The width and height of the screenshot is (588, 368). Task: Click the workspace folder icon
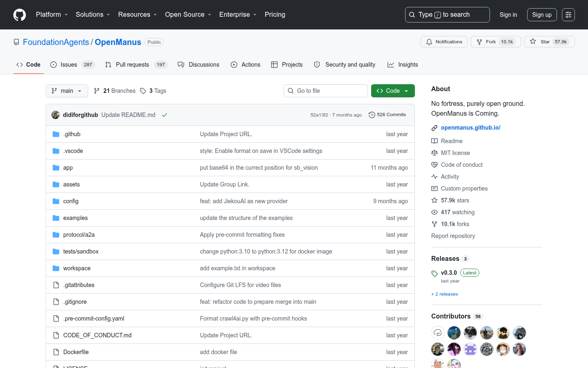point(56,268)
